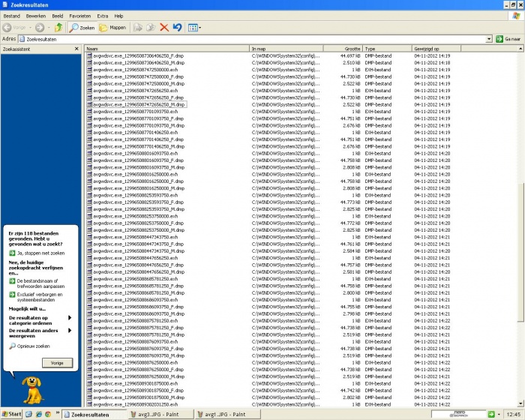Click the red Delete X toolbar icon

click(164, 27)
